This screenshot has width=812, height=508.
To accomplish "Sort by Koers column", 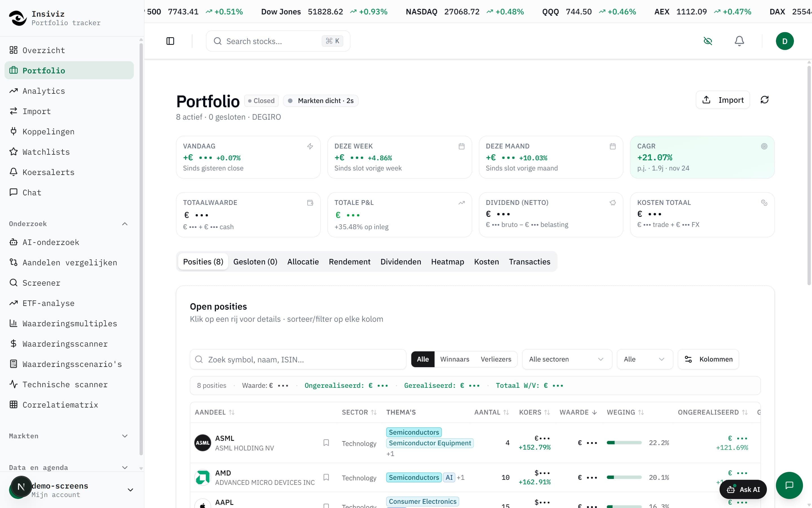I will (535, 412).
